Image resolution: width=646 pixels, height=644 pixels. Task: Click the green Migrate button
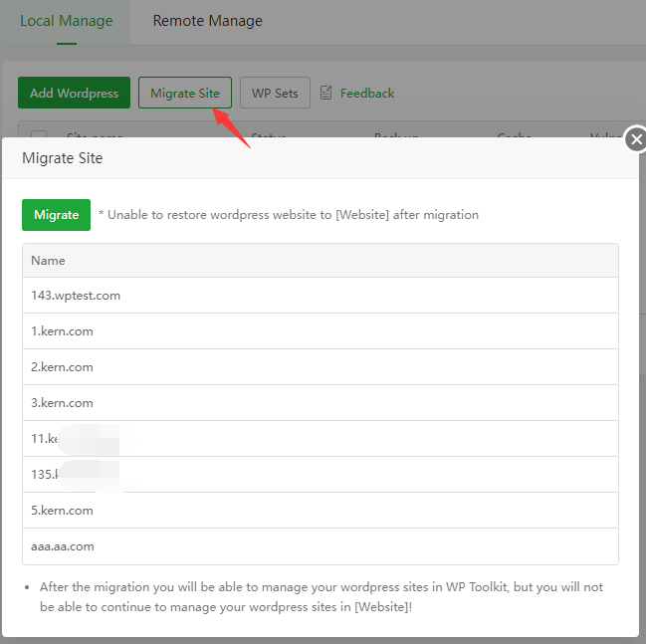click(56, 214)
